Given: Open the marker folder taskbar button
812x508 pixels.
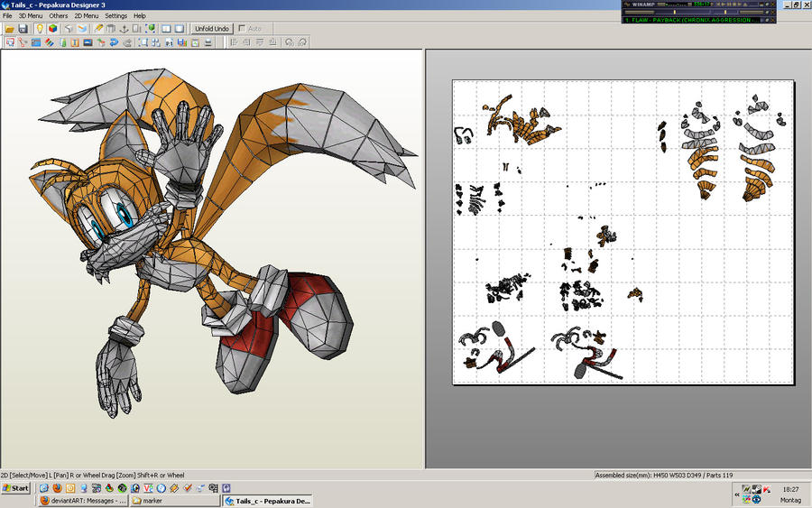Looking at the screenshot, I should pyautogui.click(x=175, y=501).
